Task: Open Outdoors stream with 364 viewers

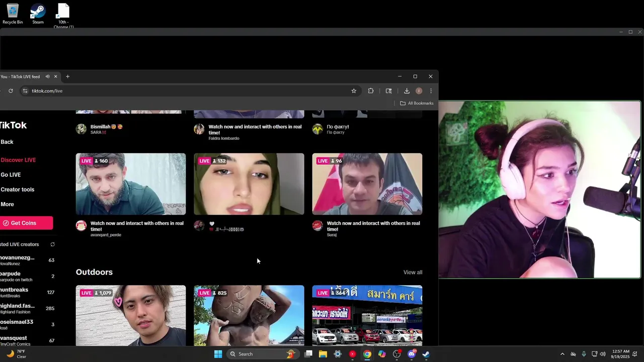Action: coord(367,316)
